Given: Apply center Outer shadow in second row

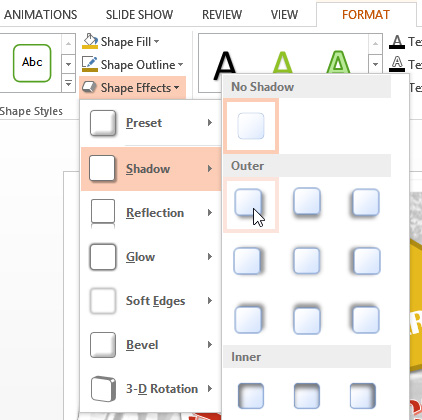Looking at the screenshot, I should pos(307,261).
